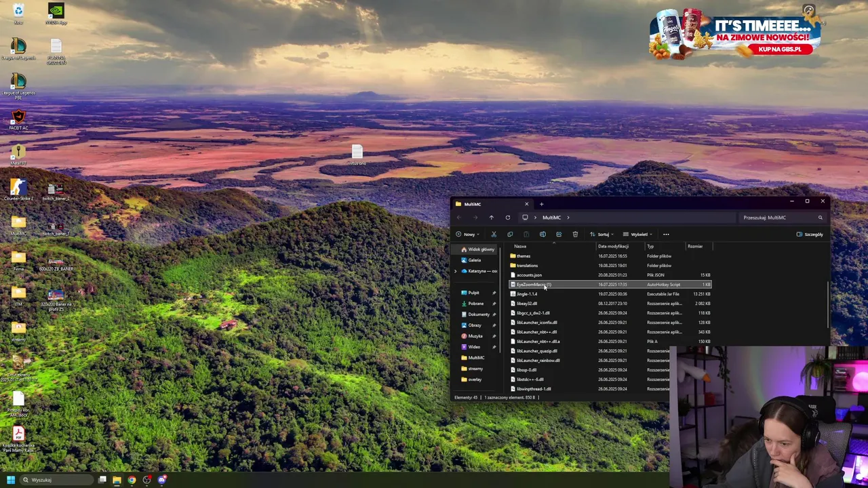868x488 pixels.
Task: Open the Wyświetl dropdown
Action: coord(637,235)
